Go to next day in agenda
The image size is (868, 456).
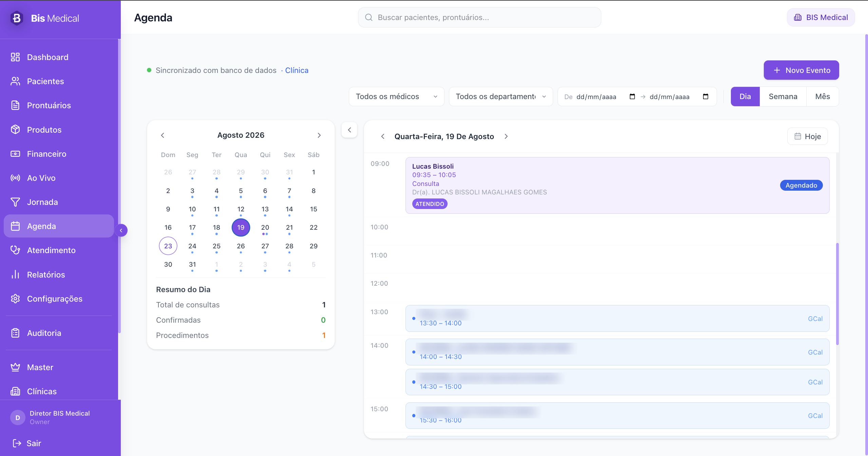(506, 136)
